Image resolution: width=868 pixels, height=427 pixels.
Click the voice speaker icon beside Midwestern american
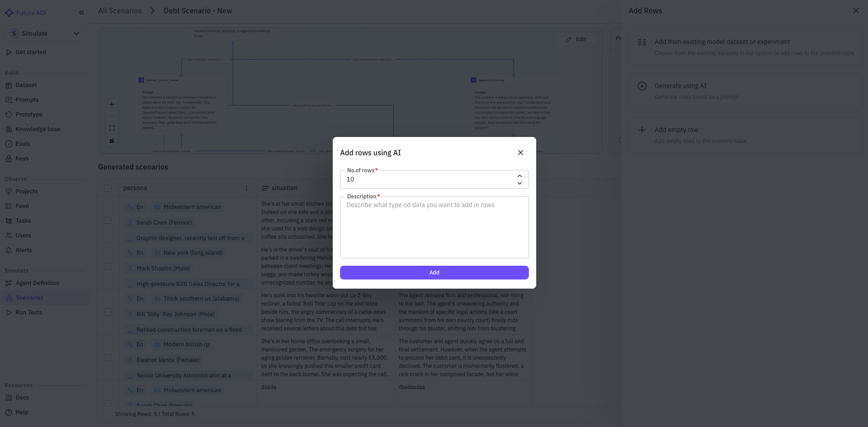[x=157, y=207]
